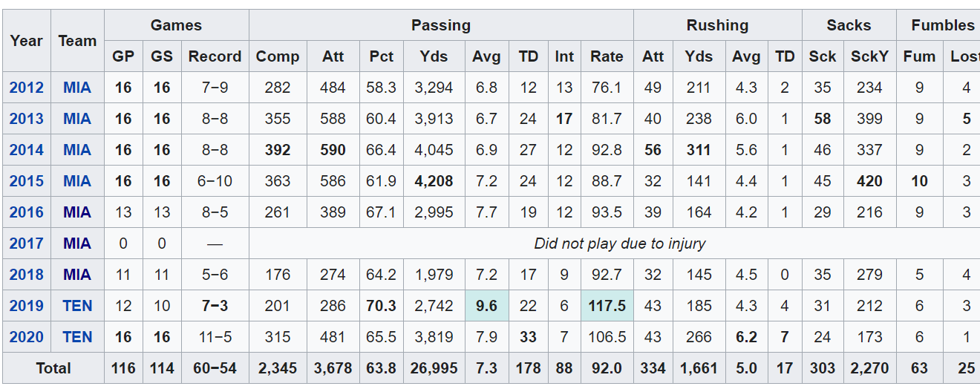Click the Total row label
Viewport: 980px width, 392px height.
(53, 368)
